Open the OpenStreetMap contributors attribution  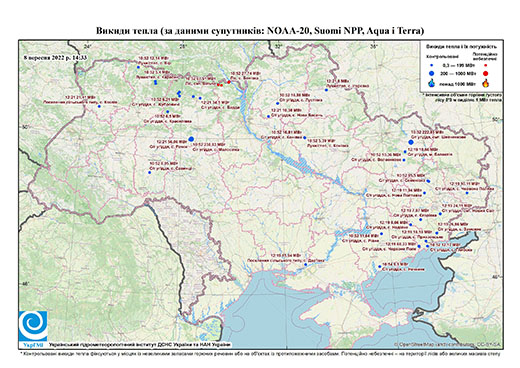pyautogui.click(x=447, y=344)
